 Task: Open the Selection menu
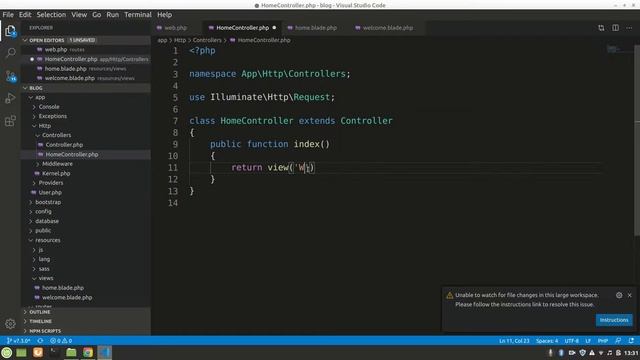tap(51, 15)
